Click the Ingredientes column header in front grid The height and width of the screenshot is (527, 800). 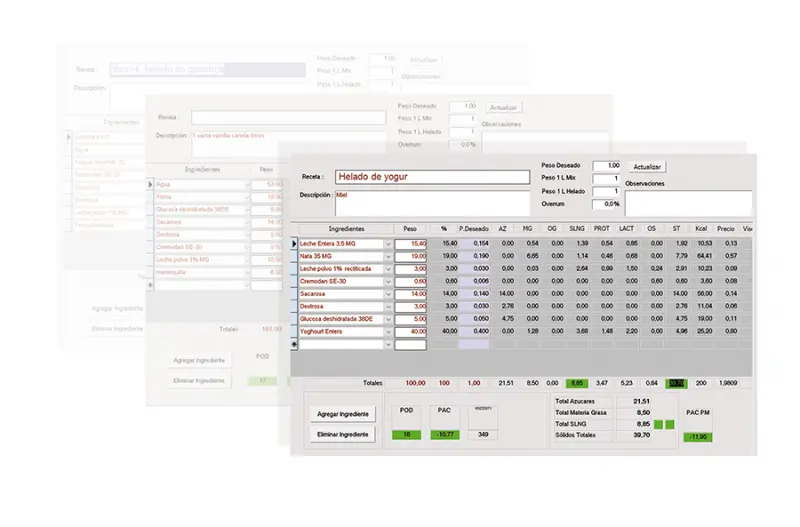coord(346,229)
